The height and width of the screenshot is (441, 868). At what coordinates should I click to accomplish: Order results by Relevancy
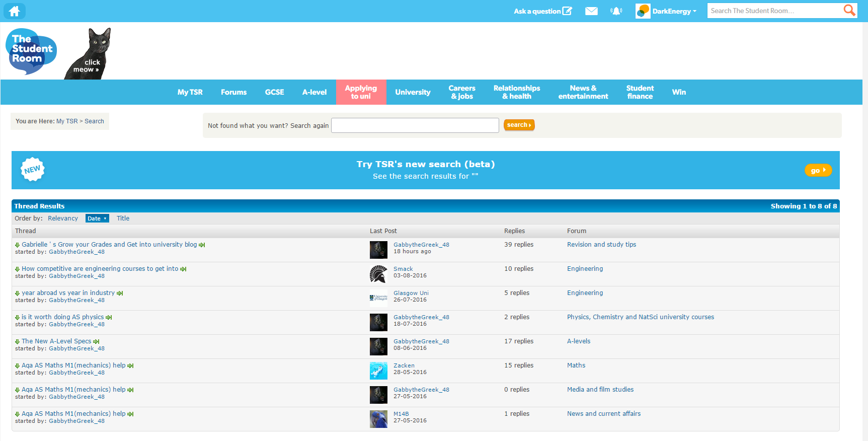(x=63, y=218)
